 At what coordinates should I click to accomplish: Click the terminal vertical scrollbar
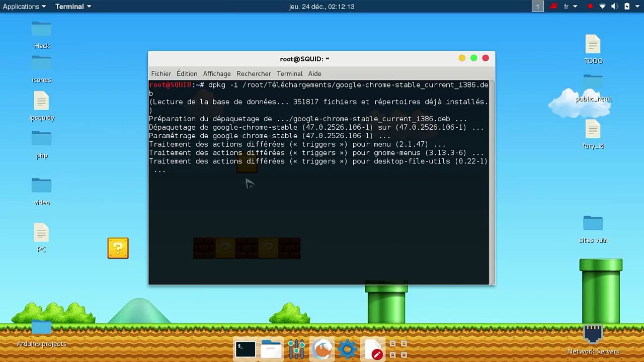tap(492, 183)
